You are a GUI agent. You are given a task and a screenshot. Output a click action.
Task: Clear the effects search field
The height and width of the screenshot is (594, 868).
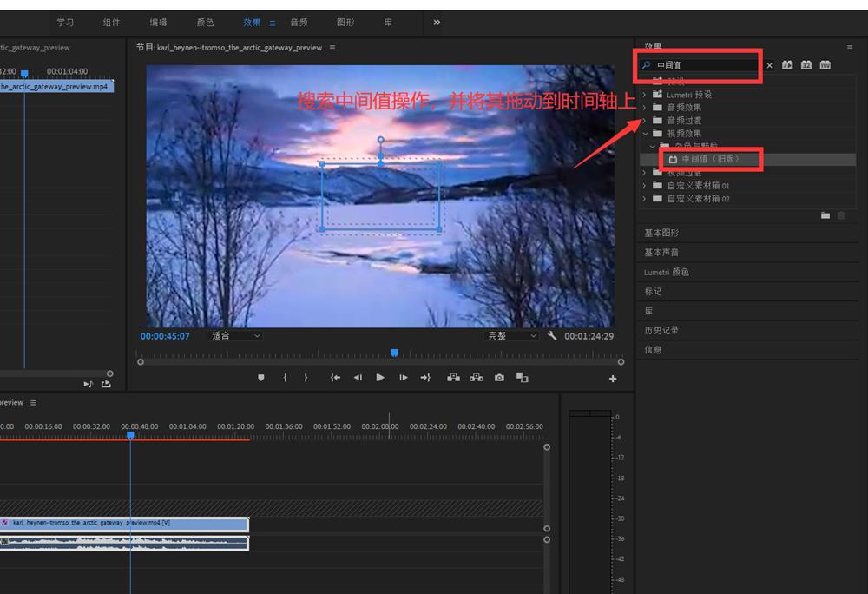pyautogui.click(x=769, y=65)
